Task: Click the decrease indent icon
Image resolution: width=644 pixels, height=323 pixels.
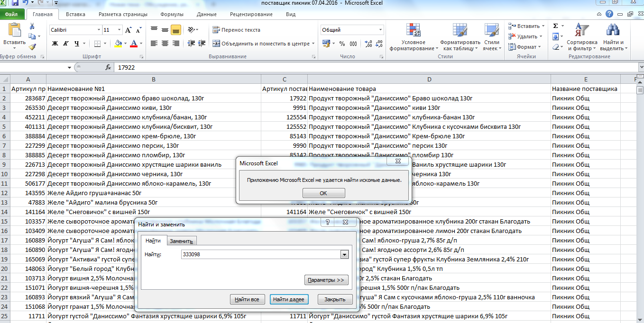Action: 191,44
